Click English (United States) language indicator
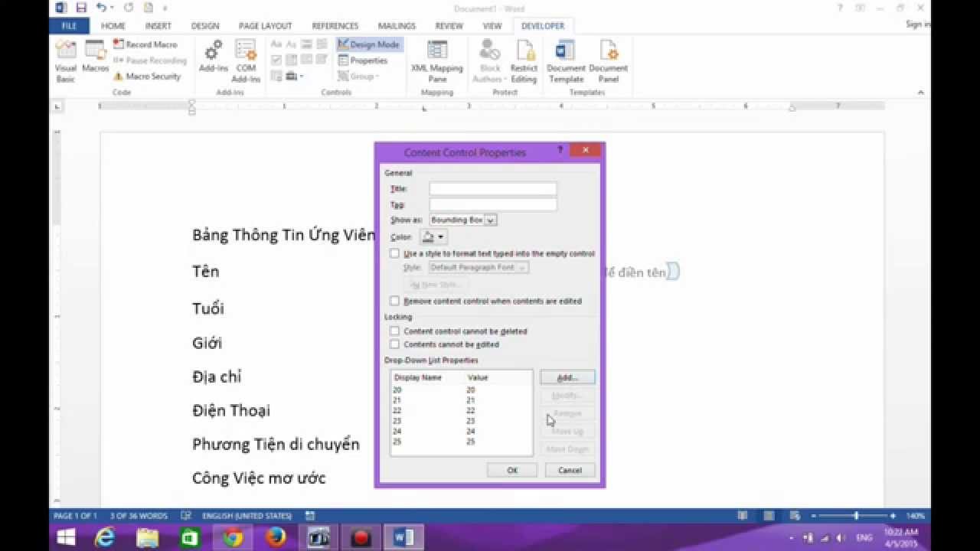980x551 pixels. (247, 517)
